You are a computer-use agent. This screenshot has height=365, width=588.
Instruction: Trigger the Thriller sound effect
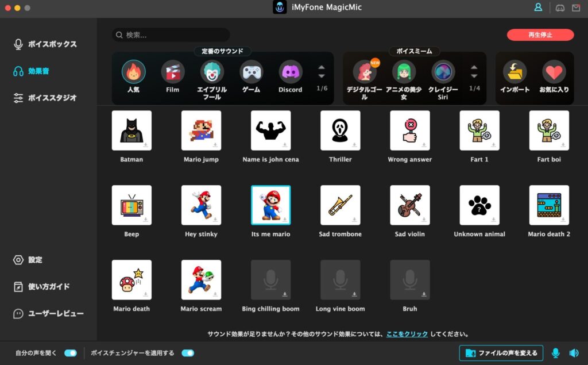pyautogui.click(x=340, y=130)
